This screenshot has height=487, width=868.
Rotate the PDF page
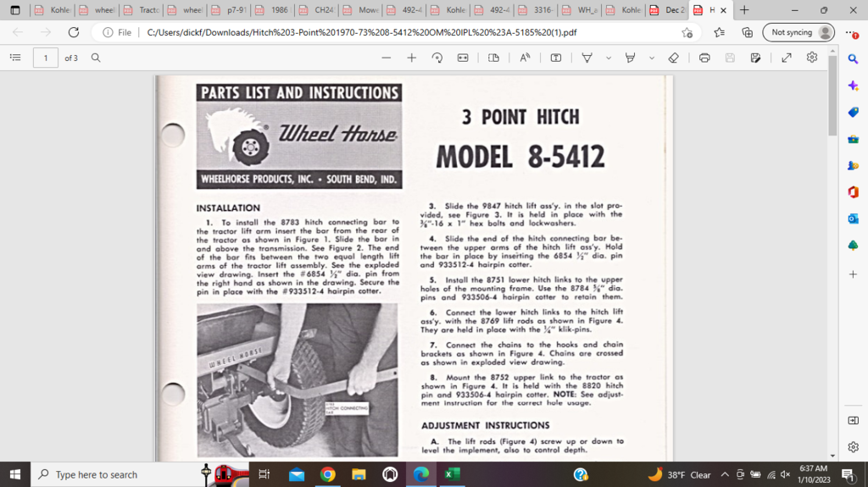point(437,58)
